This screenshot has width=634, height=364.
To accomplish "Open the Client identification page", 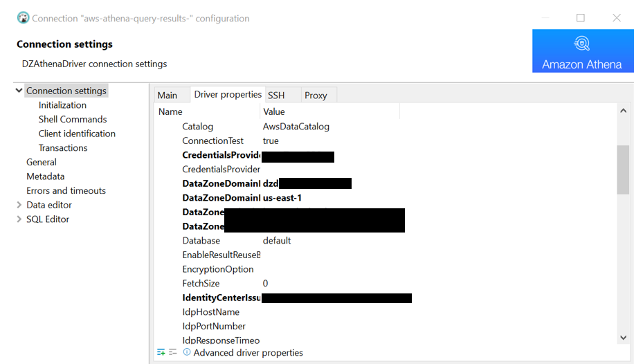I will tap(77, 134).
